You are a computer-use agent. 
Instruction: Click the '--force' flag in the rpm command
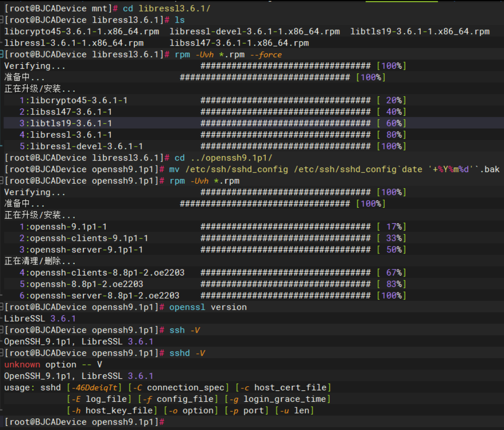pyautogui.click(x=266, y=54)
